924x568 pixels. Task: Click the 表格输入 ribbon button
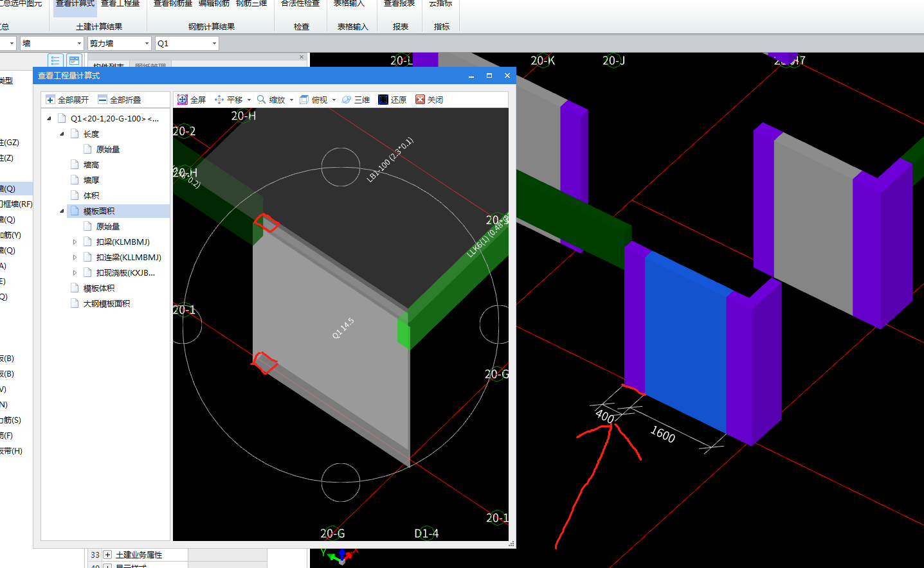click(349, 5)
